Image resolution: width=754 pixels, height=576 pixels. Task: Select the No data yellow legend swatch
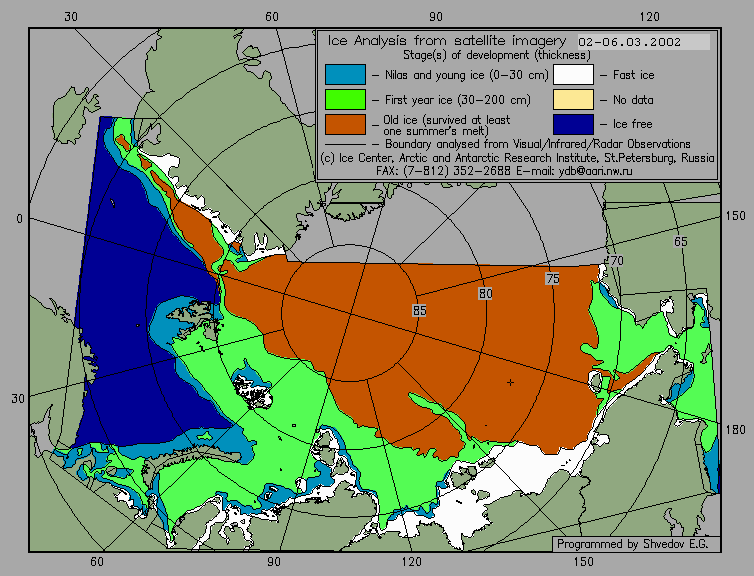[573, 100]
